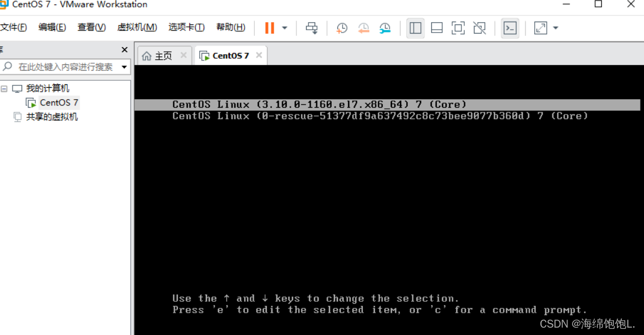The image size is (644, 335).
Task: Open the power options dropdown arrow
Action: [284, 28]
